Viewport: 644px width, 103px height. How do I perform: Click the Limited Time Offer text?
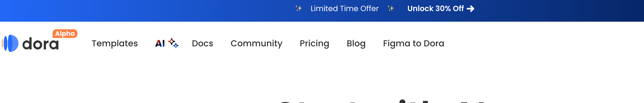pos(345,9)
